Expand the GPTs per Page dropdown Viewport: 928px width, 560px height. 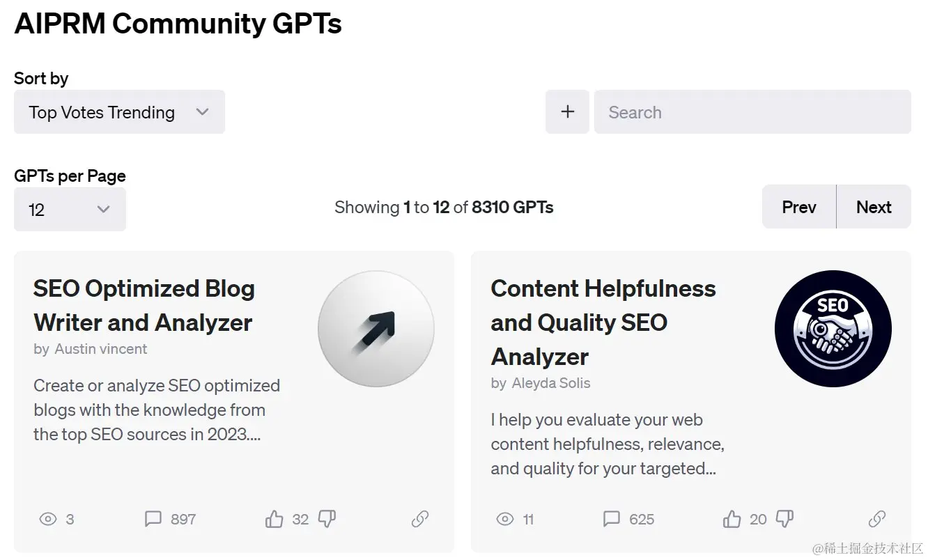[x=70, y=209]
